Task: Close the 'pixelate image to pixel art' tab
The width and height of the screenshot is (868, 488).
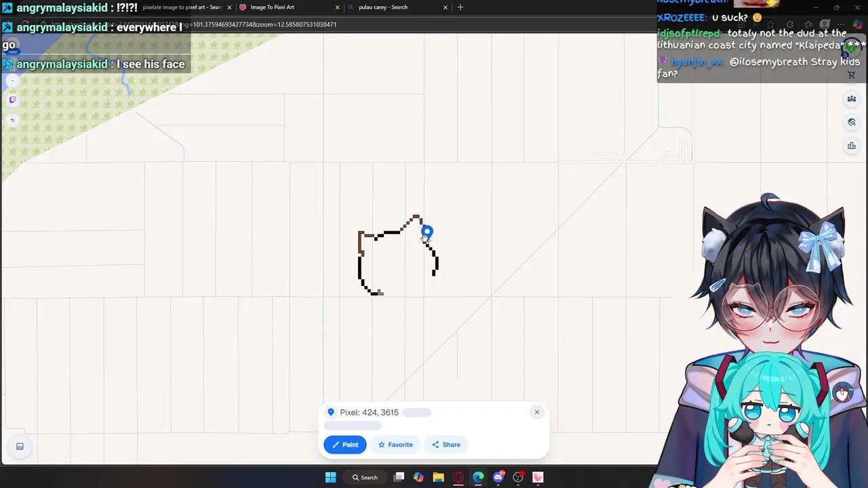Action: tap(229, 7)
